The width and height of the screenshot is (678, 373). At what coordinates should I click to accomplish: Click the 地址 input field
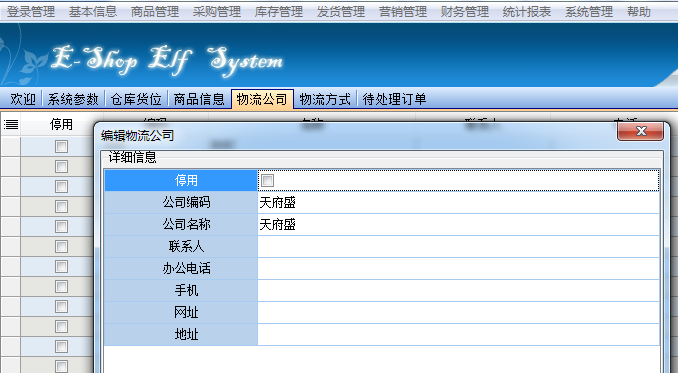pos(458,335)
